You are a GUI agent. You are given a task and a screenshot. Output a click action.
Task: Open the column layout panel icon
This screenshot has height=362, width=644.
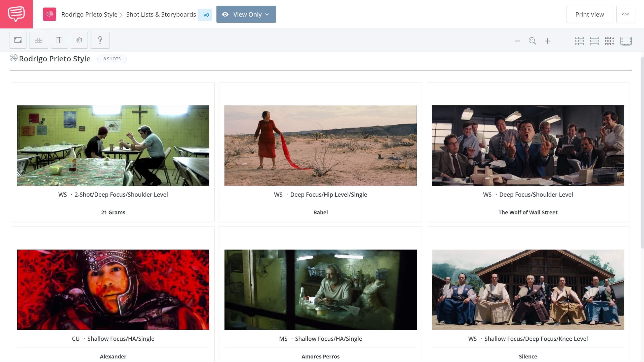[x=59, y=40]
